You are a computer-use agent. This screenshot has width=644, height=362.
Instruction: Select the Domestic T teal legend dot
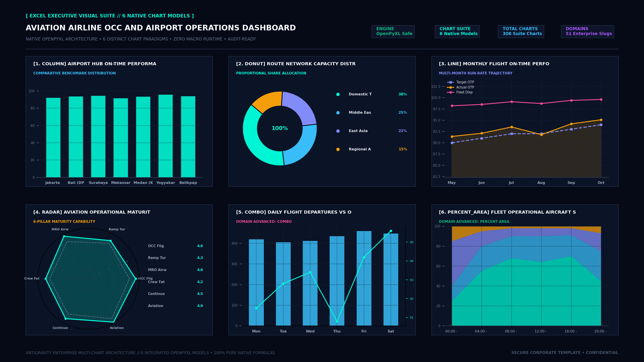[x=338, y=95]
